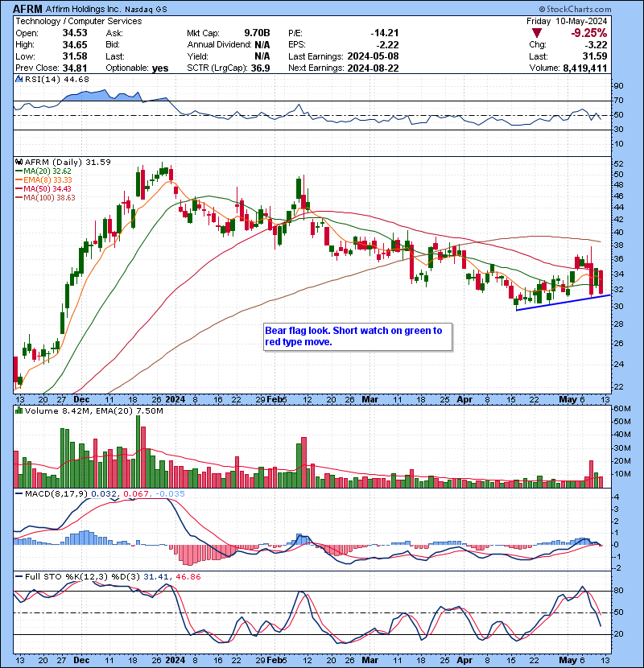Click the RSI line icon beside RSI(14)

[19, 79]
